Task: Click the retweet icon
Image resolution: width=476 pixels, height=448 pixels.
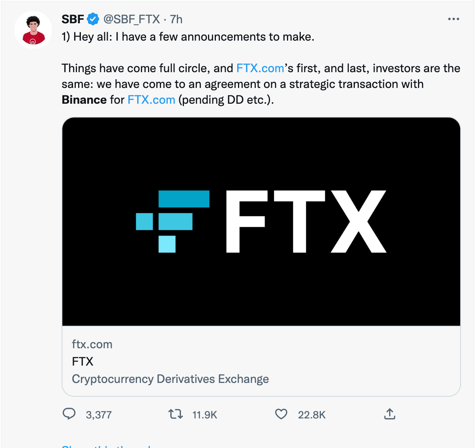Action: coord(176,414)
